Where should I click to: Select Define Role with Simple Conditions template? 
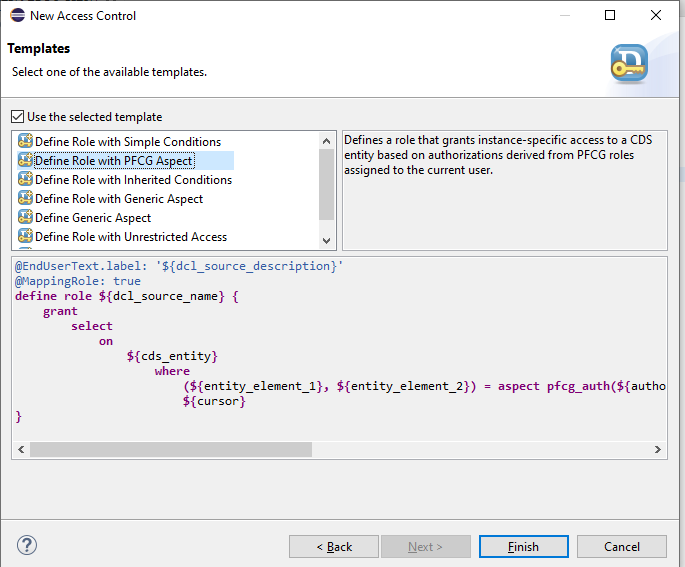[128, 142]
